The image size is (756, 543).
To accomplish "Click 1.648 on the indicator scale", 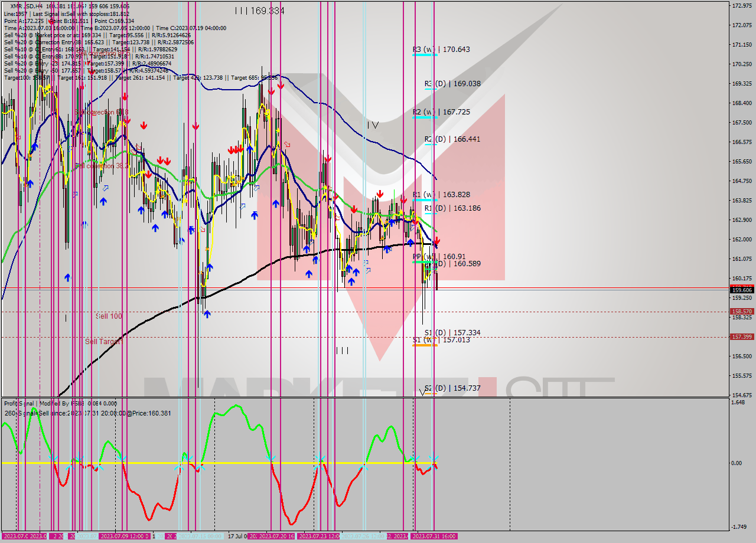I will point(738,403).
